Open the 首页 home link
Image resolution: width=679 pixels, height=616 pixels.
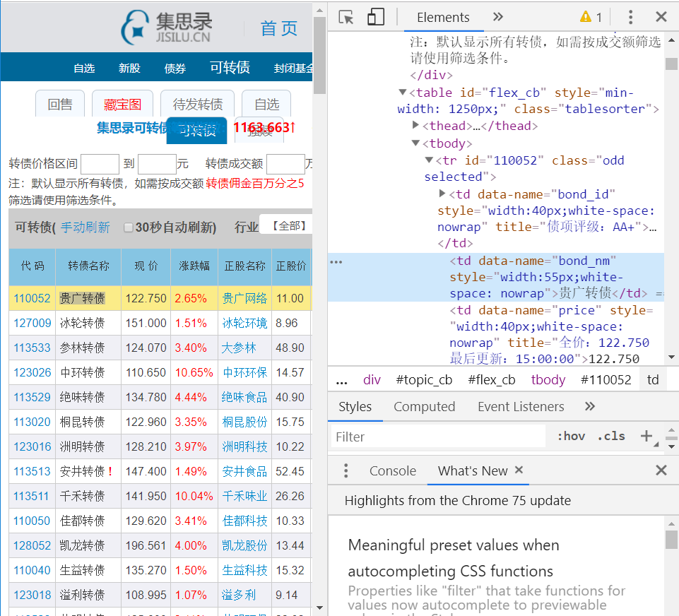pyautogui.click(x=279, y=28)
